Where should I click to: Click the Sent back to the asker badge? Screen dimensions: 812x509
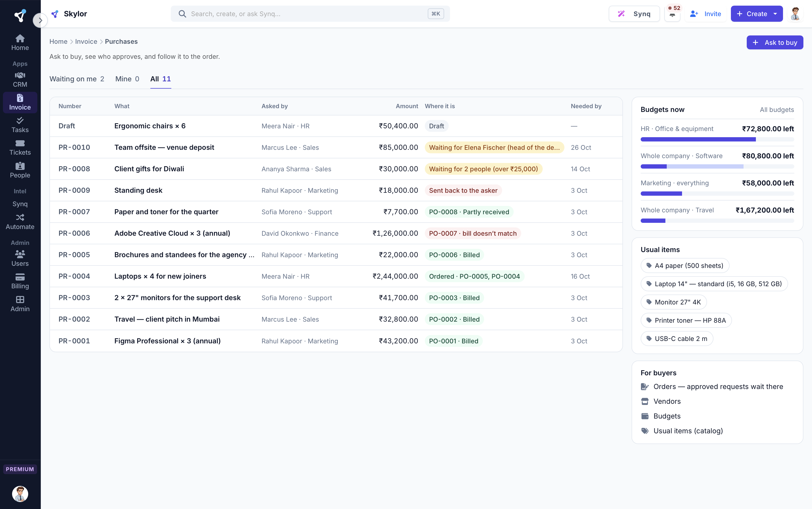click(463, 191)
